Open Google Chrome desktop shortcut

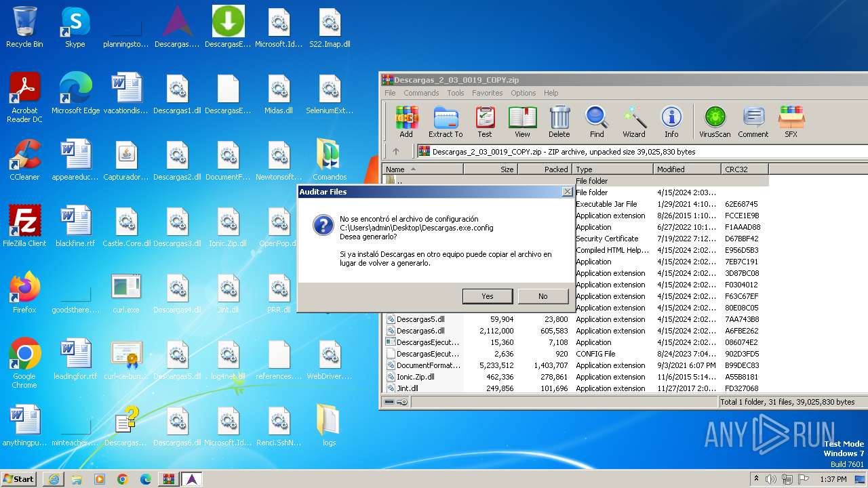point(24,363)
